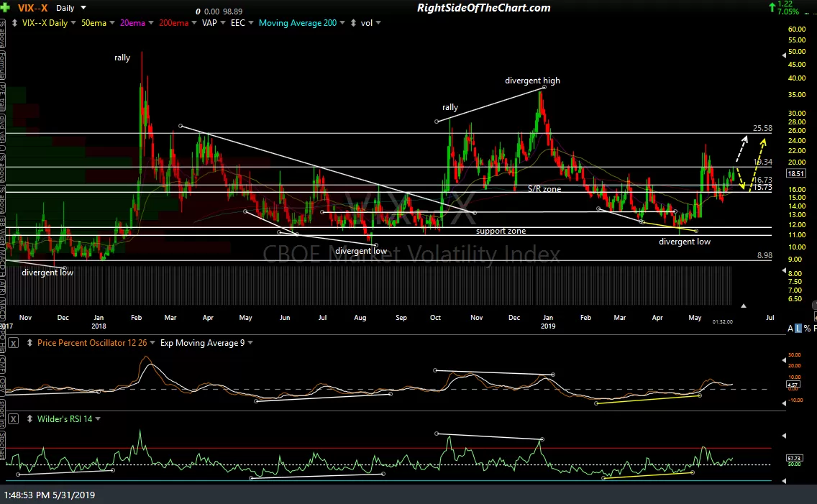This screenshot has height=504, width=817.
Task: Click the Jul label at the axis far right
Action: coord(770,317)
